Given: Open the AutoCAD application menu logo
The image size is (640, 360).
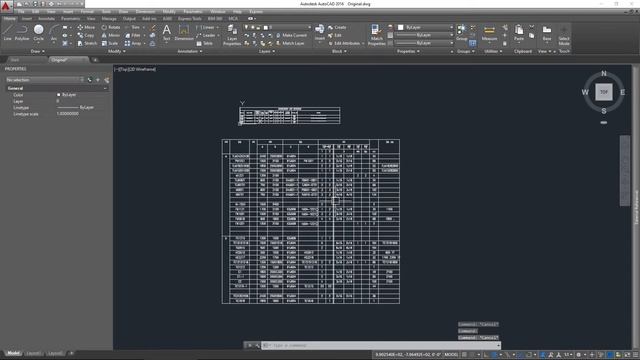Looking at the screenshot, I should click(6, 7).
